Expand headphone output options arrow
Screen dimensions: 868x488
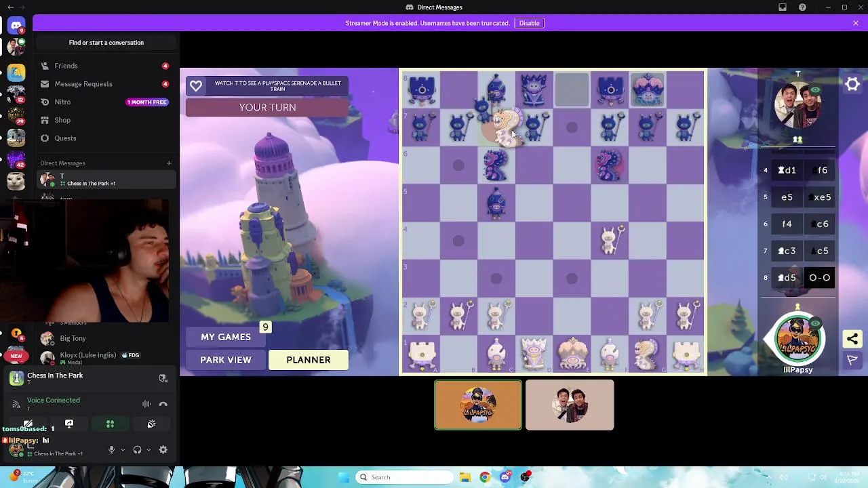[149, 449]
